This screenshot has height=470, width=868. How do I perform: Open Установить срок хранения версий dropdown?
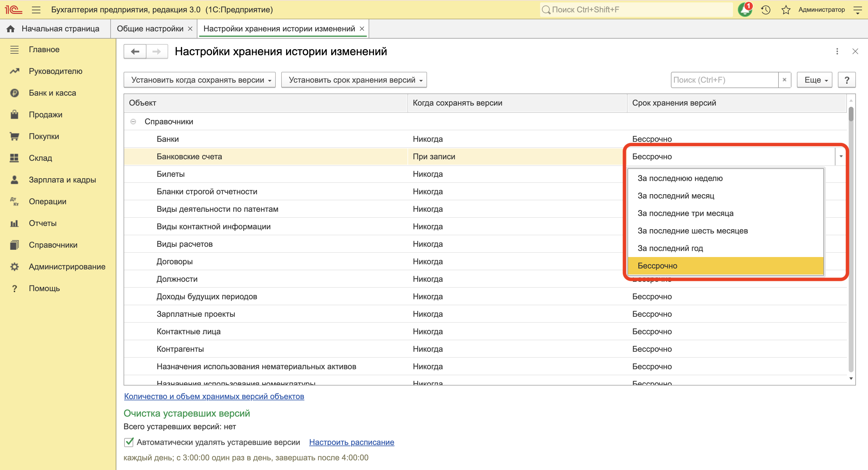point(354,80)
